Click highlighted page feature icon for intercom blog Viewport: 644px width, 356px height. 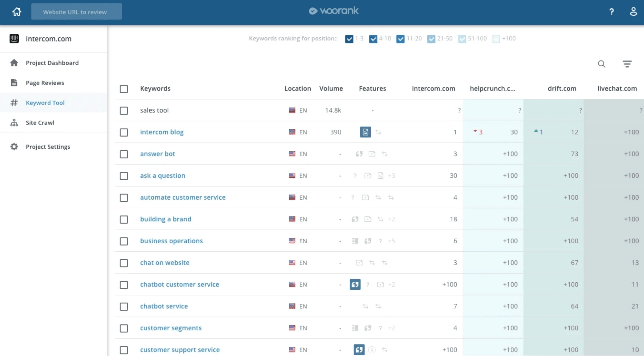(x=365, y=132)
